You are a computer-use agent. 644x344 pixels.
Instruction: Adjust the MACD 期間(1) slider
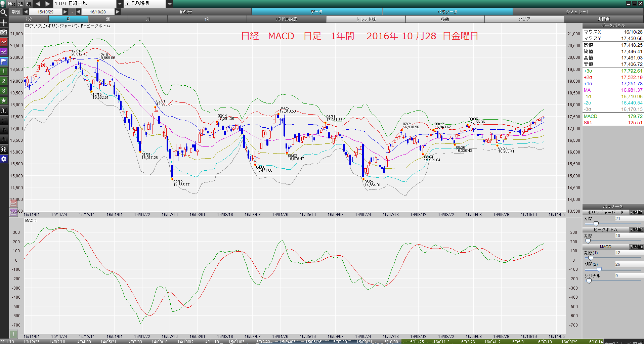[591, 258]
